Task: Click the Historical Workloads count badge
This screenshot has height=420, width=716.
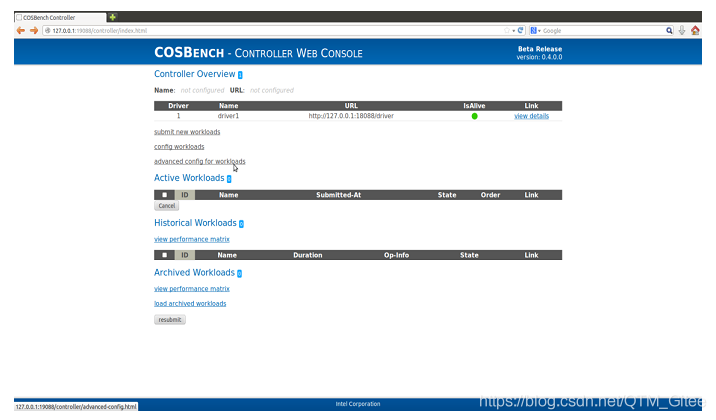Action: (241, 224)
